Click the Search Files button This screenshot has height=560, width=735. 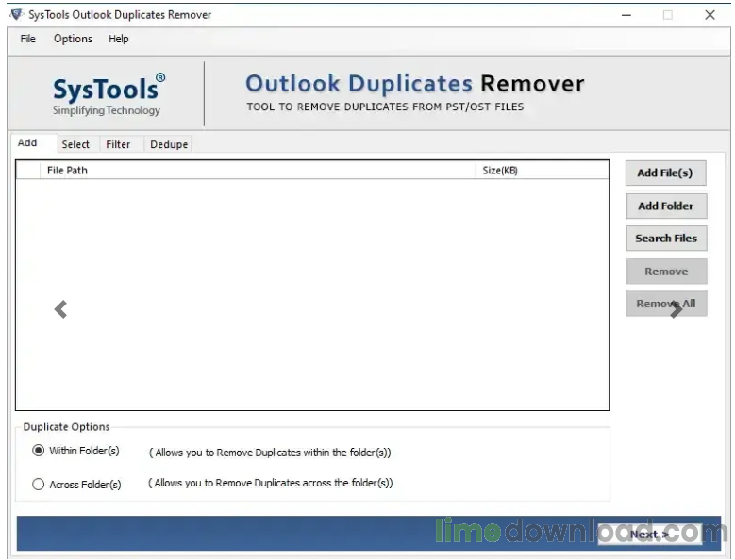coord(665,239)
